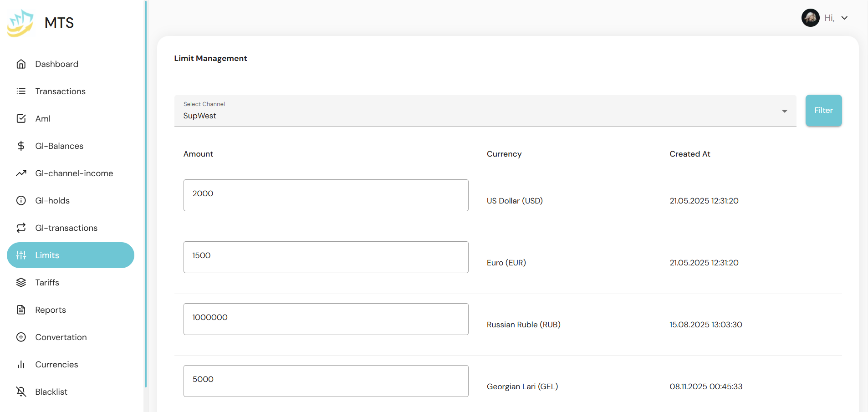Open the Reports menu item
The height and width of the screenshot is (412, 868).
(51, 310)
